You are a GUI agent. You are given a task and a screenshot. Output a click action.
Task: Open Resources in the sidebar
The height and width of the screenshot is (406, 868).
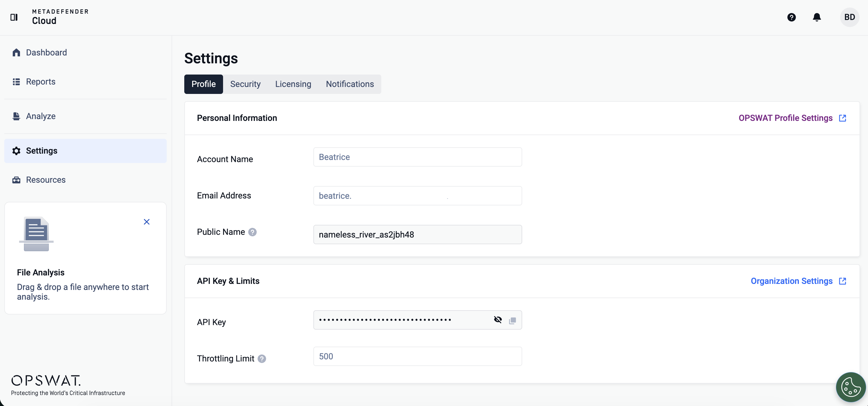point(45,180)
